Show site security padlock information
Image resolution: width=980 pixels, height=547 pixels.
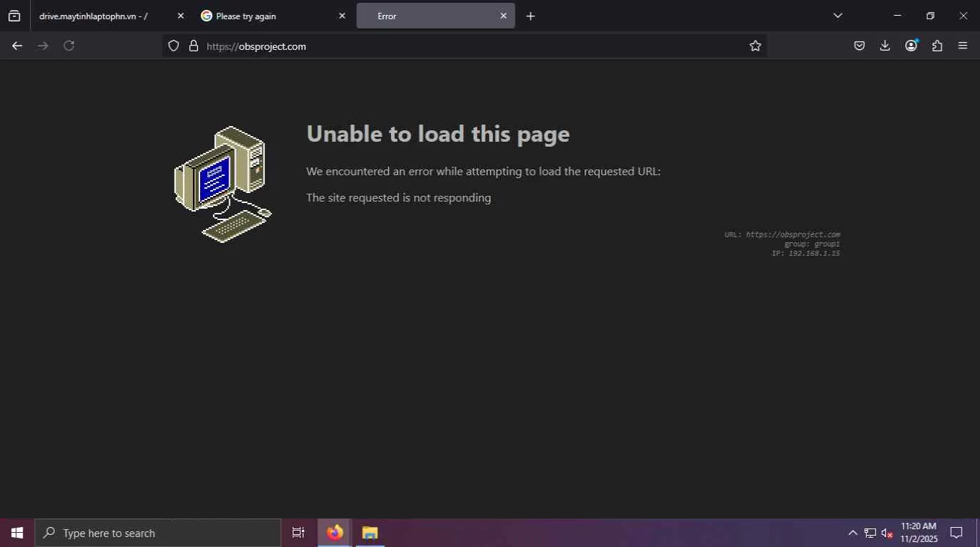[193, 46]
